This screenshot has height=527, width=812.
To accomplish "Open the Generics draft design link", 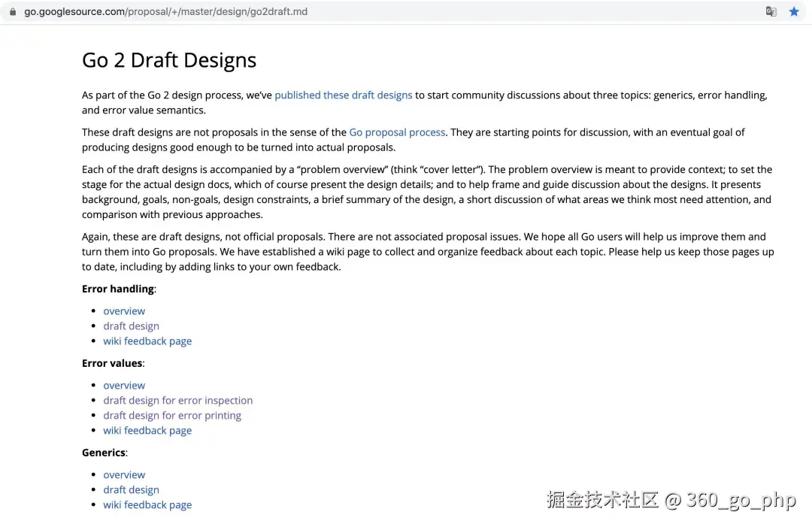I will point(131,490).
